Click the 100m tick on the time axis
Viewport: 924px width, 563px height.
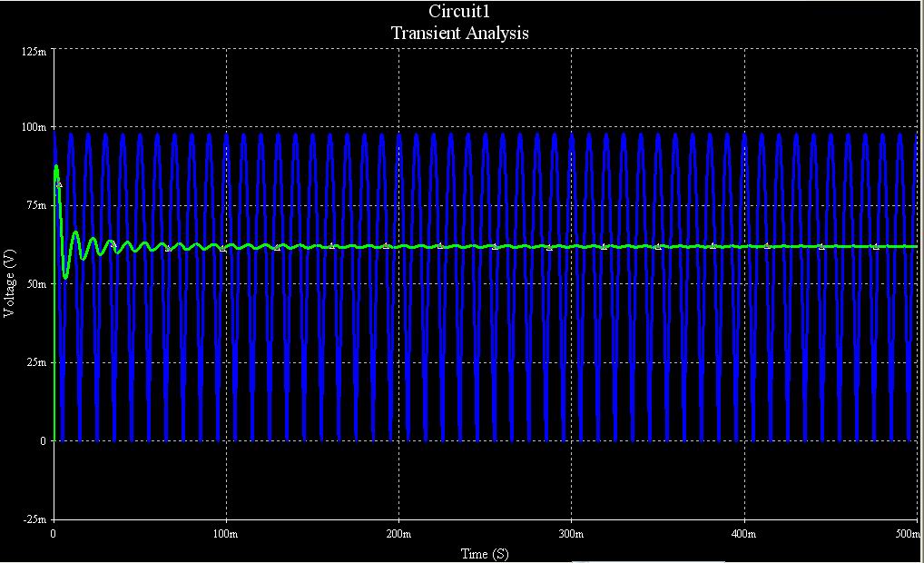click(225, 533)
